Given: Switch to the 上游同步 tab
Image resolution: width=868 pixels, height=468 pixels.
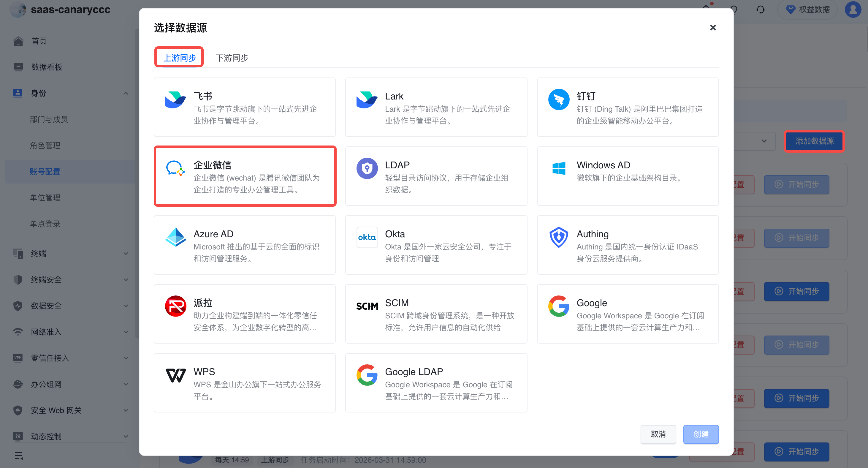Looking at the screenshot, I should point(179,58).
